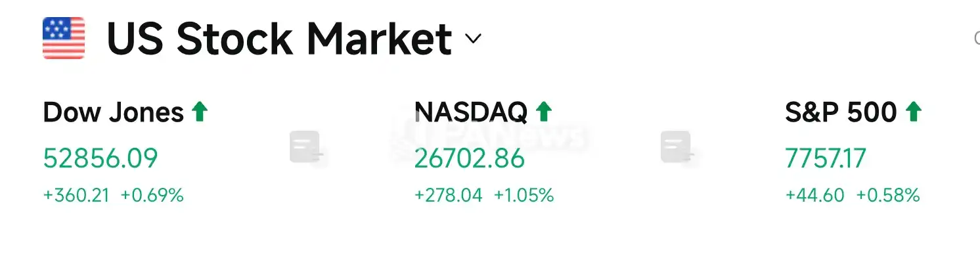Select the S&P 500 value 7757.17
The width and height of the screenshot is (980, 268).
point(826,159)
